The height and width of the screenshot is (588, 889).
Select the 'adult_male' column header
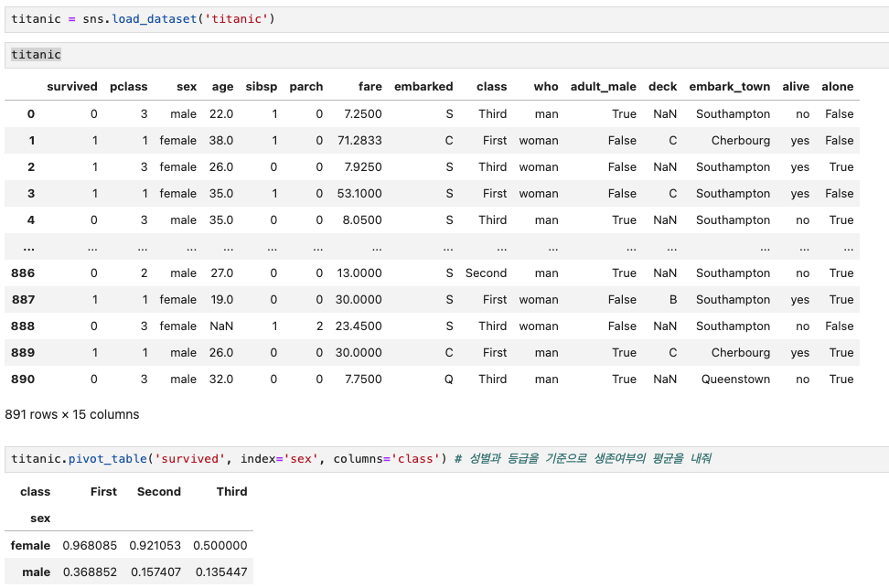[604, 87]
